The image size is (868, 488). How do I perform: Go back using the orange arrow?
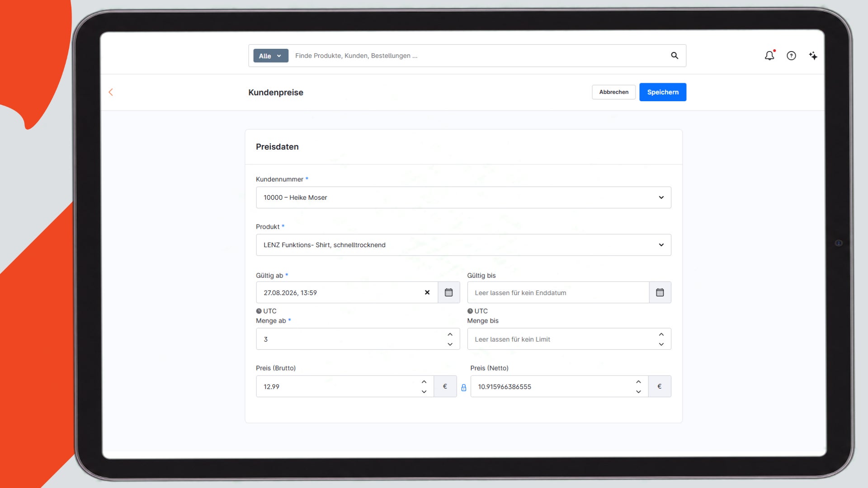[111, 92]
